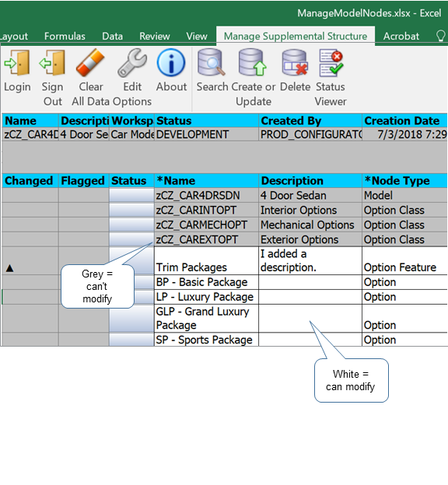Click the Option Feature node type cell

(405, 260)
